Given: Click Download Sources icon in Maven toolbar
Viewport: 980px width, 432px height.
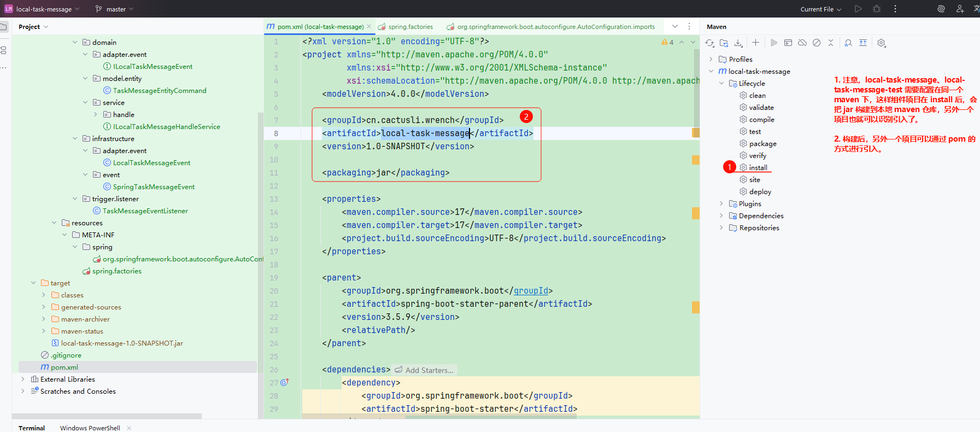Looking at the screenshot, I should tap(738, 43).
